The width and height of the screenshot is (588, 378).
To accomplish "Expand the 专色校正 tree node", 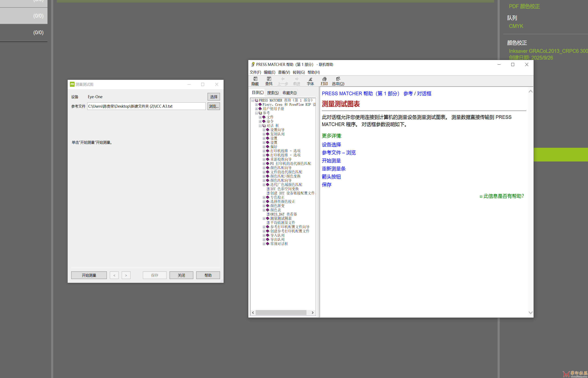I will click(264, 197).
